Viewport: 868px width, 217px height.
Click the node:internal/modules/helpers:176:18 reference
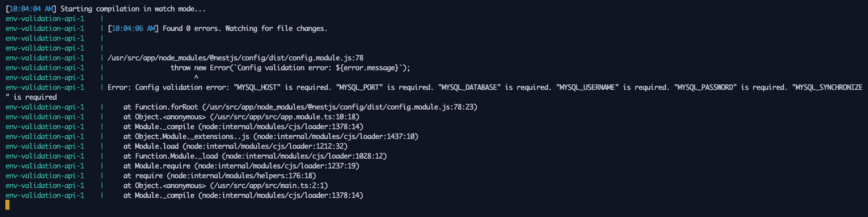click(243, 176)
